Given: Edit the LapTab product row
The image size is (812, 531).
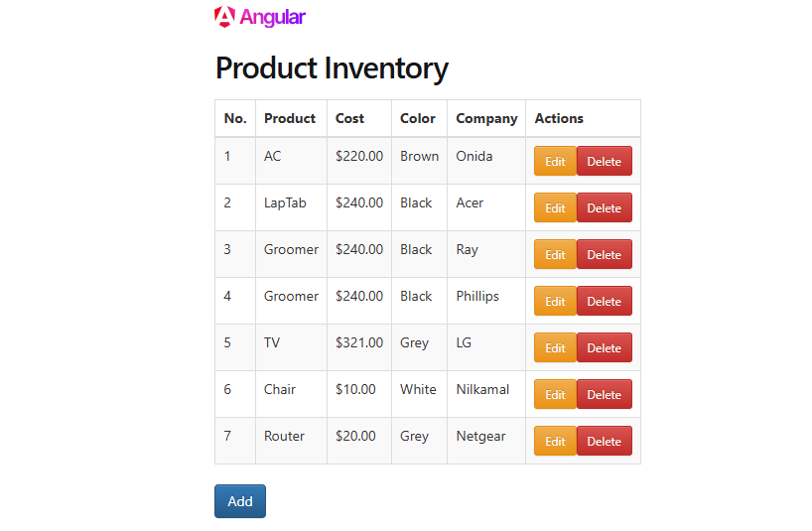Looking at the screenshot, I should pos(555,208).
